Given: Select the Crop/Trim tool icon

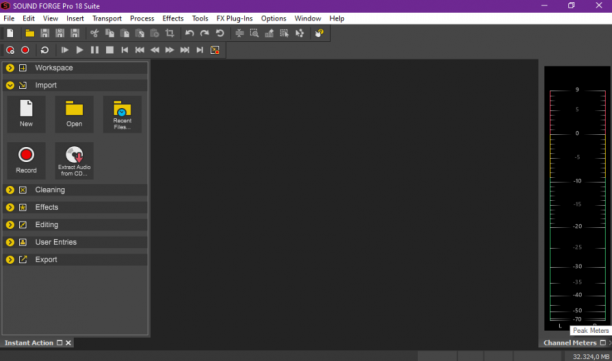Looking at the screenshot, I should [170, 33].
